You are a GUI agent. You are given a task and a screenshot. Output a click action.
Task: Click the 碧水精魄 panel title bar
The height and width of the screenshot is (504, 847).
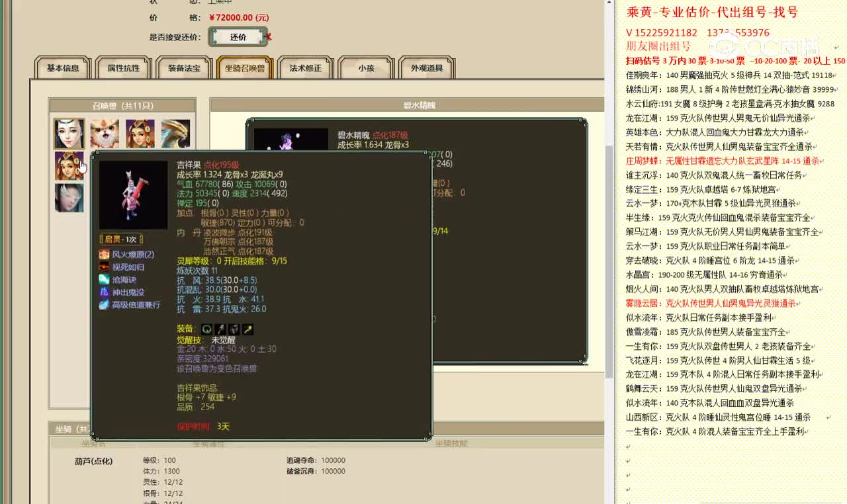[407, 105]
